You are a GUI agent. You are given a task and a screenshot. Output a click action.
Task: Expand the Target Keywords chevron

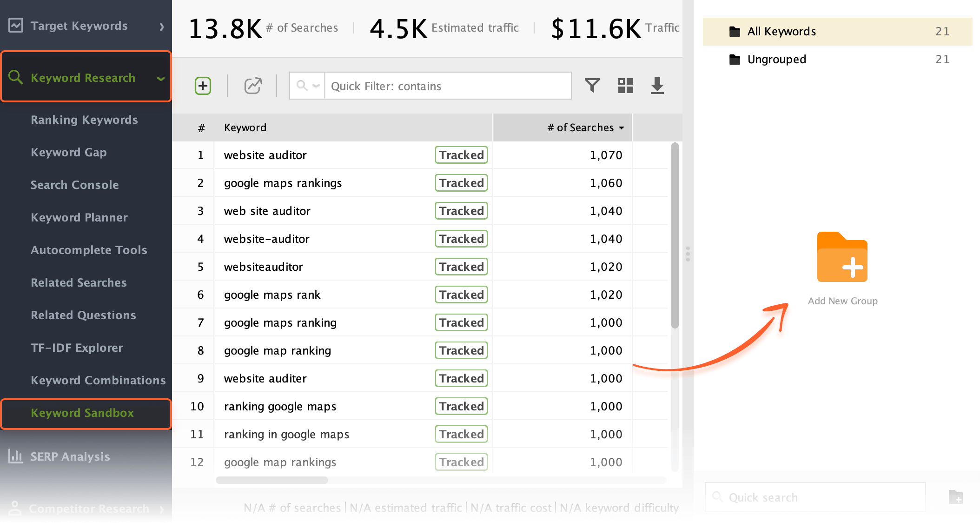(x=161, y=27)
